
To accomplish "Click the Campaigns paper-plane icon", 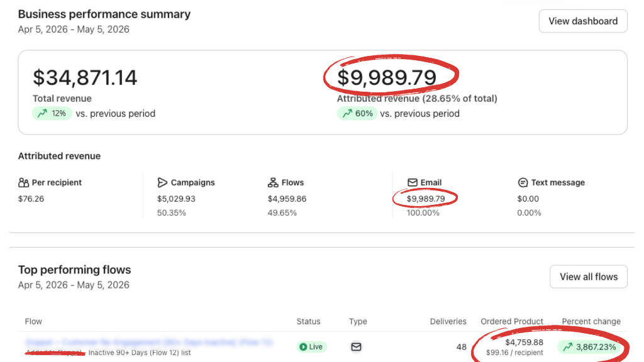I will [x=162, y=182].
